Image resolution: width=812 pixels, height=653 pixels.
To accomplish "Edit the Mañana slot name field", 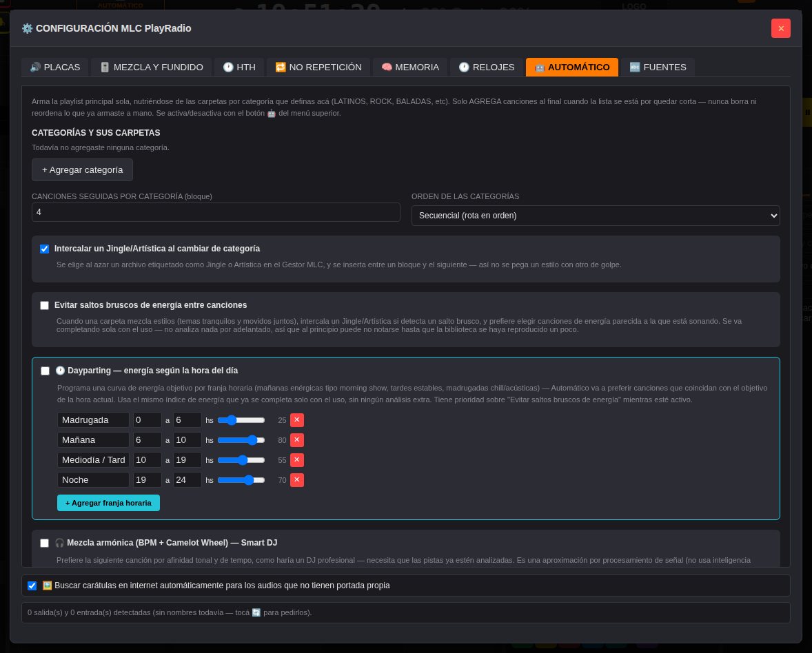I will point(93,440).
